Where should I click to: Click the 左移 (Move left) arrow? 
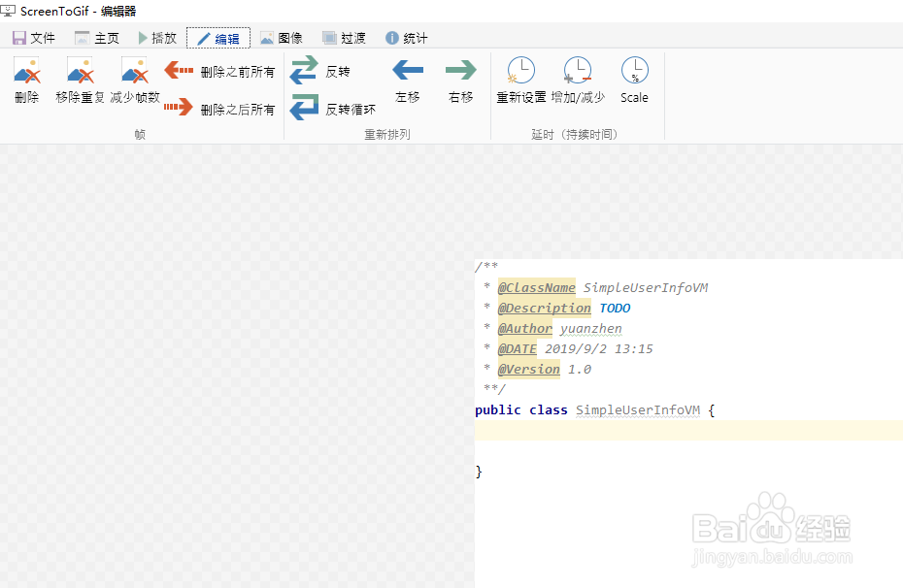[x=407, y=82]
